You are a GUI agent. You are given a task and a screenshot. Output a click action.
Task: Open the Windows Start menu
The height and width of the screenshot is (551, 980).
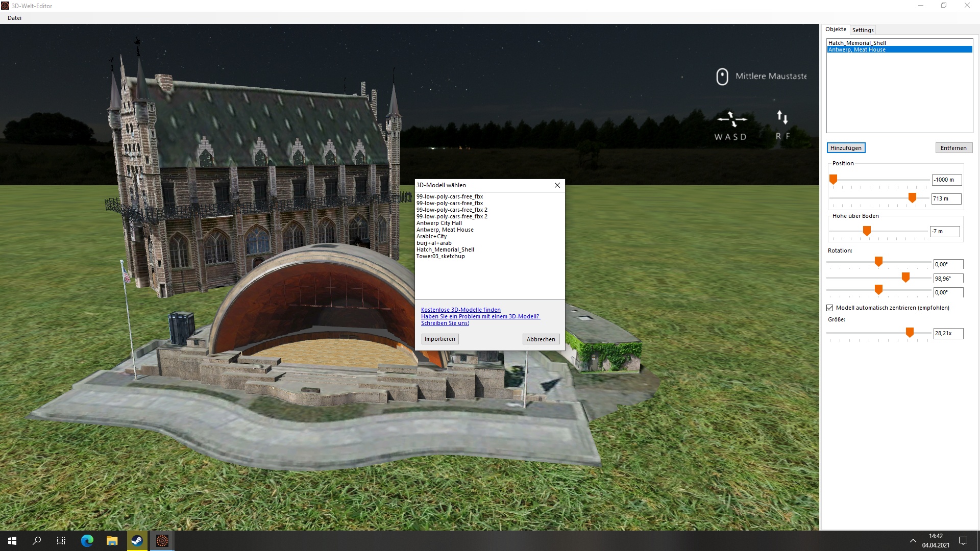(12, 541)
